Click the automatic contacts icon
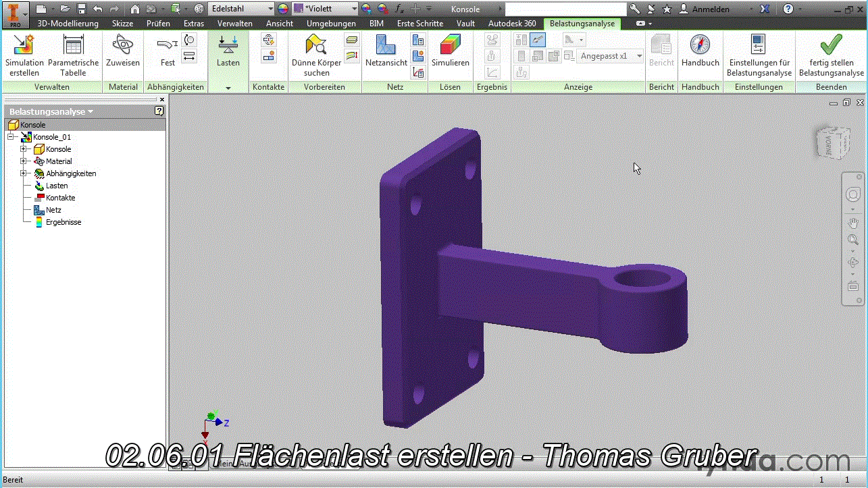 (269, 40)
